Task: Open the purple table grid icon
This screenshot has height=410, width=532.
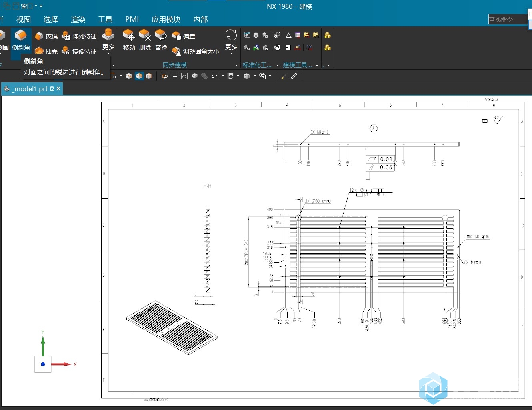Action: coord(298,35)
